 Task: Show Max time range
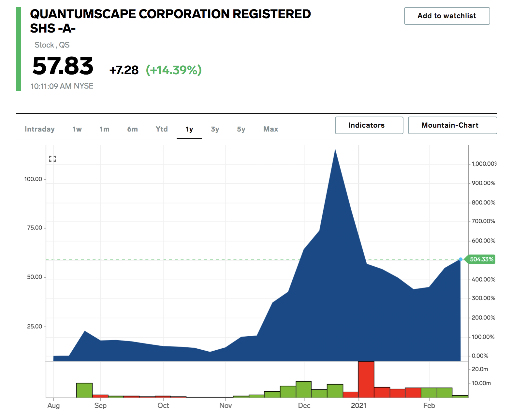[x=270, y=129]
